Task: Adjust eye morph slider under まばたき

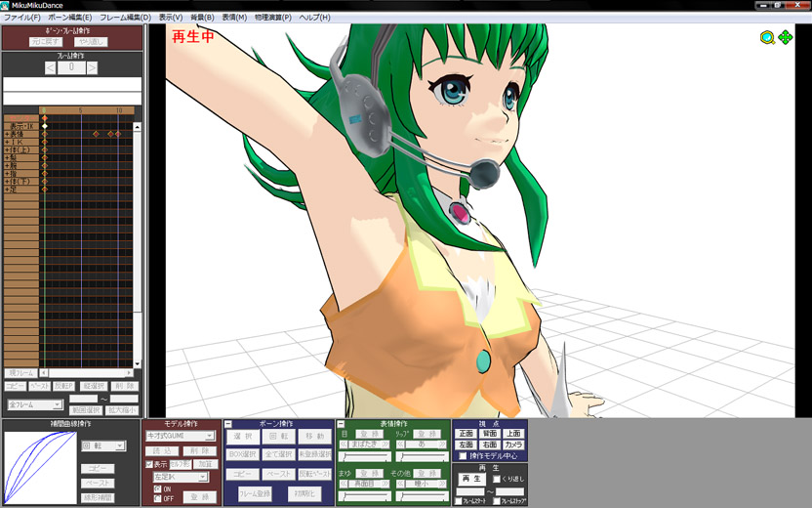Action: [365, 457]
